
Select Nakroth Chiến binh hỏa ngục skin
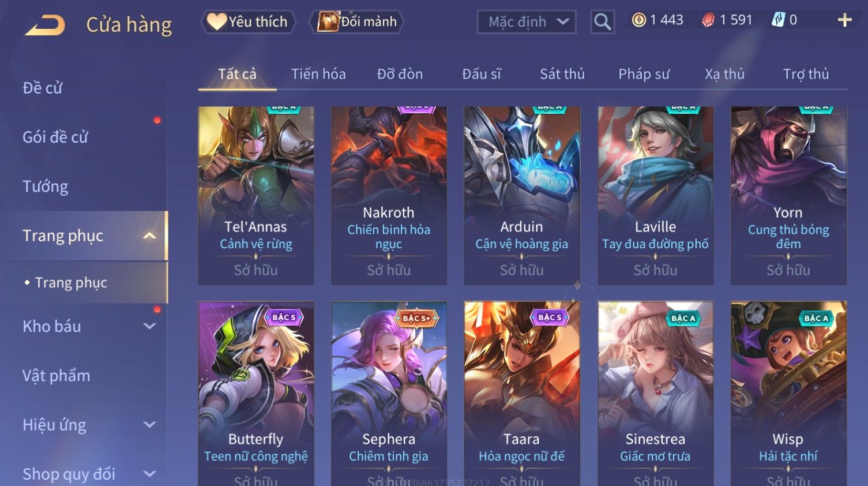[389, 195]
